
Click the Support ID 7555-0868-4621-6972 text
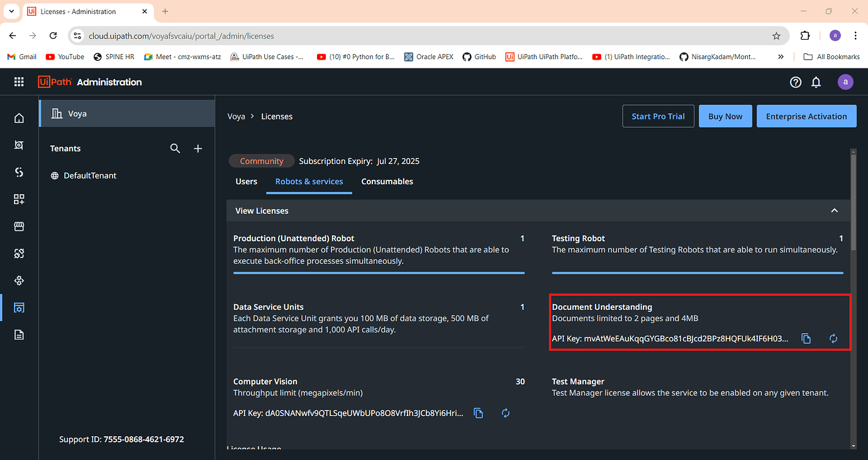(x=121, y=439)
